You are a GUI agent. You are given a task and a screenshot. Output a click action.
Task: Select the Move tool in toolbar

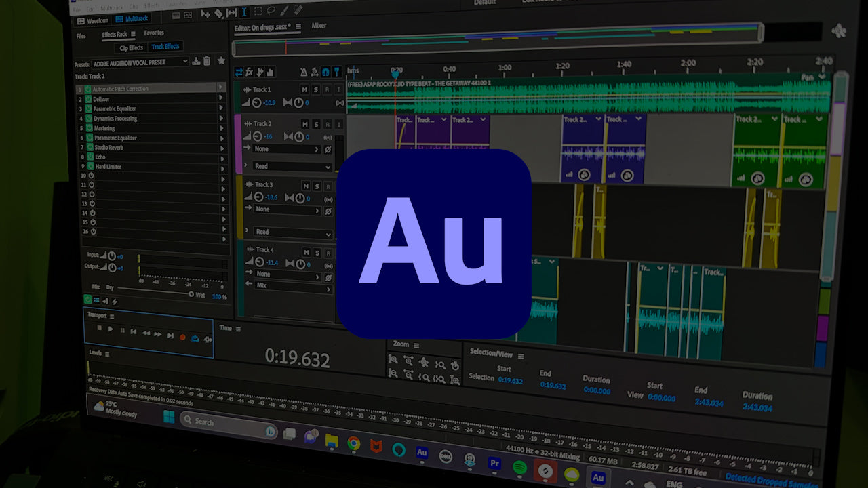click(205, 14)
